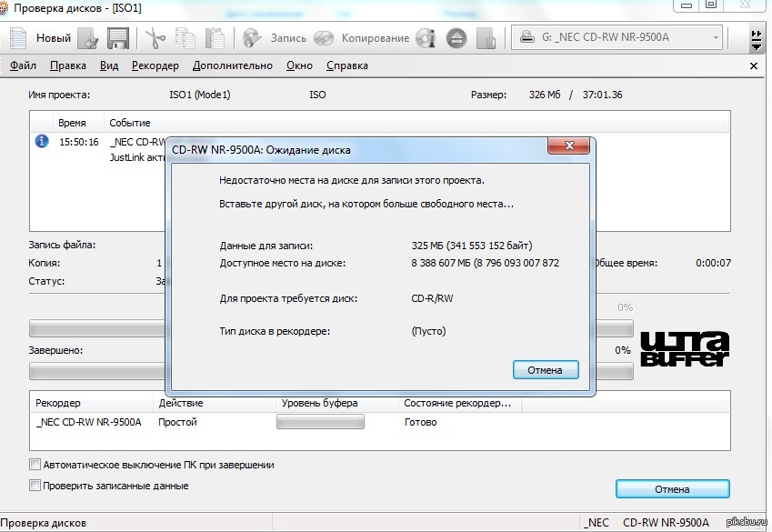772x532 pixels.
Task: Click the Cut scissors icon
Action: tap(155, 38)
